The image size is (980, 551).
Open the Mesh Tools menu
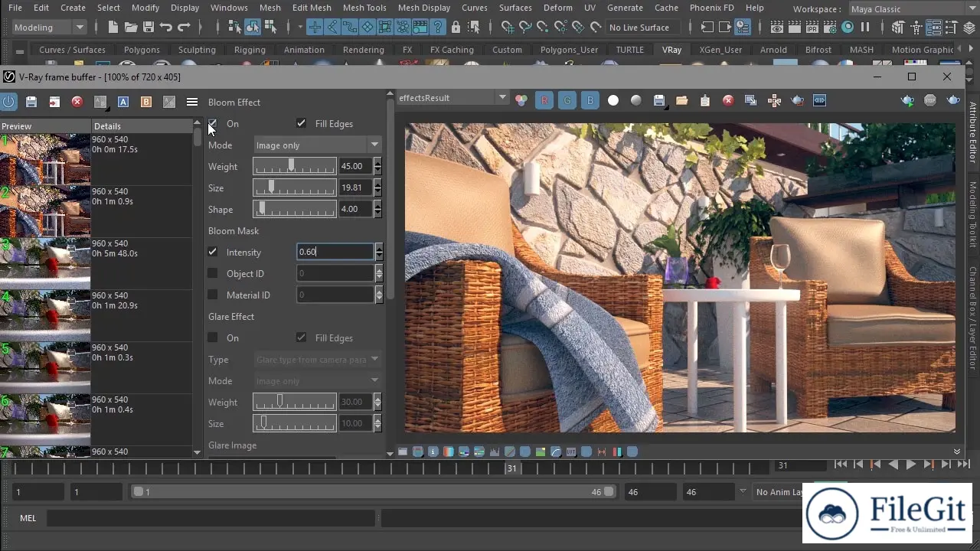(x=364, y=8)
